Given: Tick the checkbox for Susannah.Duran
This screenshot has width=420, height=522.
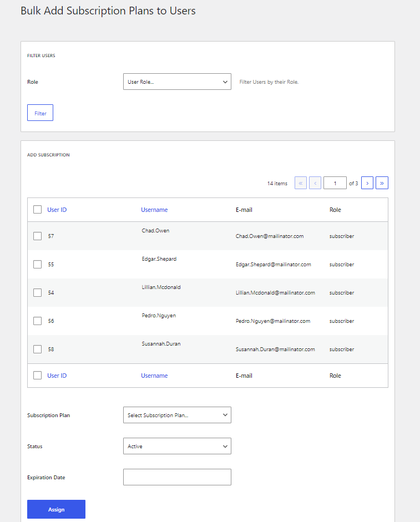Looking at the screenshot, I should click(38, 349).
